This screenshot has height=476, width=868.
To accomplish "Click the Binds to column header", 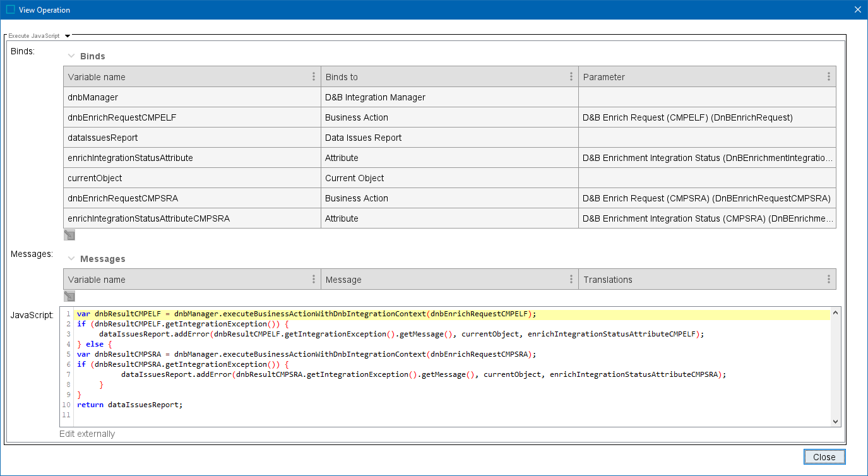I will pos(449,77).
